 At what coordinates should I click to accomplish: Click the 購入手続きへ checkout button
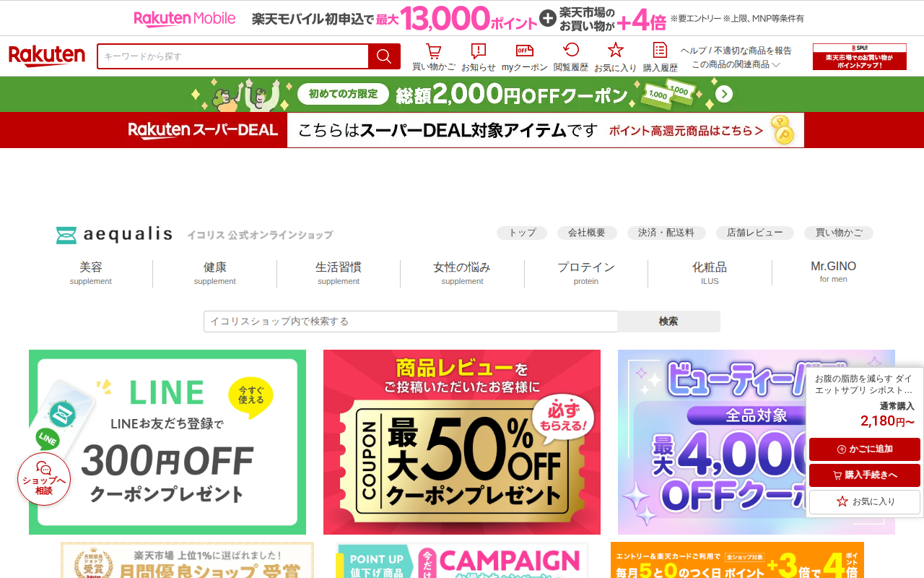[x=865, y=475]
